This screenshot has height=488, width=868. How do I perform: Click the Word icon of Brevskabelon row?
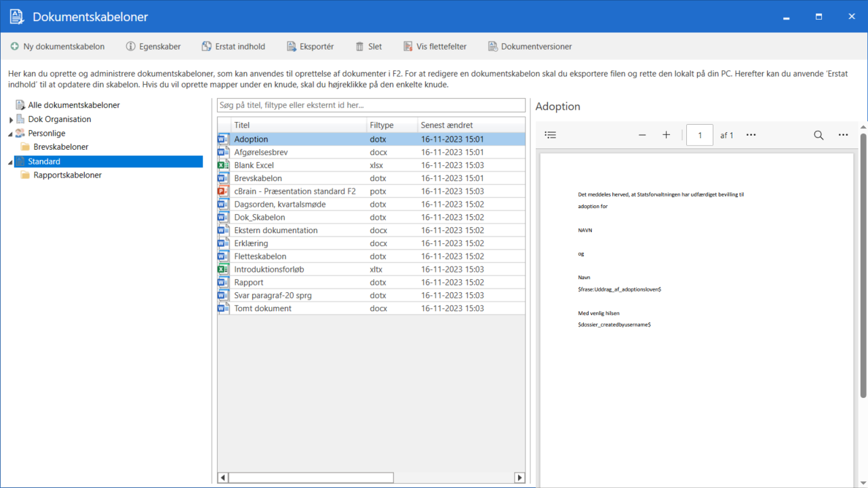click(x=223, y=178)
